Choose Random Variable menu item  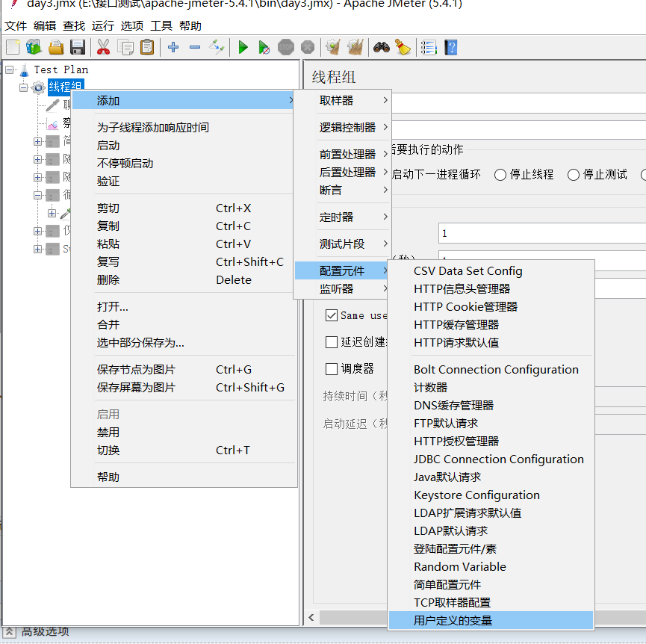(x=491, y=567)
